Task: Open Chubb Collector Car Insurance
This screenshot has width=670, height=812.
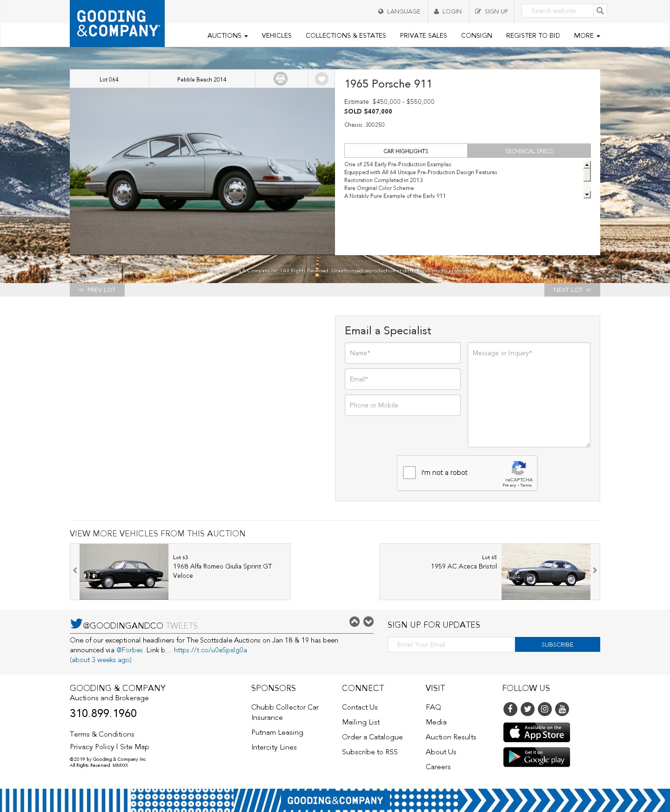Action: tap(285, 712)
